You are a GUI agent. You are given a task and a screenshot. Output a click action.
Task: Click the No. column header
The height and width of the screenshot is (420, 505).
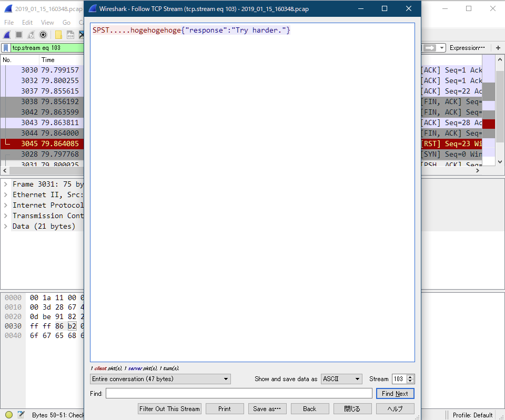point(20,60)
